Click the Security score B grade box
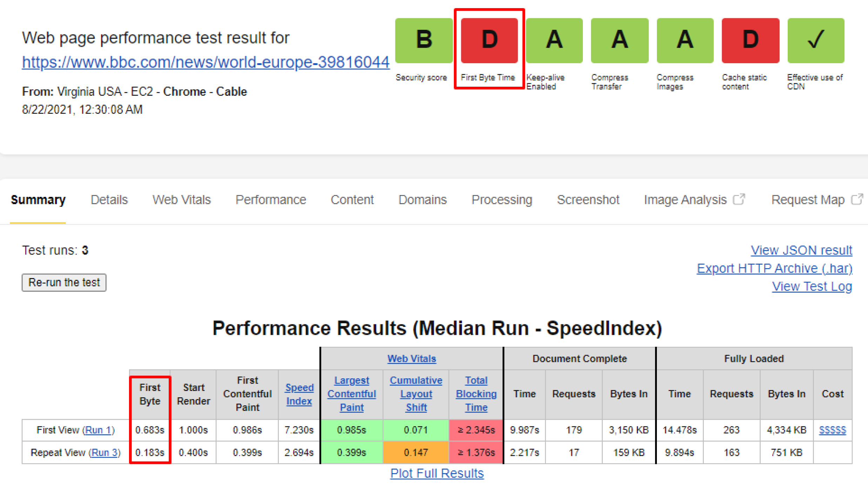The image size is (868, 484). pyautogui.click(x=424, y=40)
